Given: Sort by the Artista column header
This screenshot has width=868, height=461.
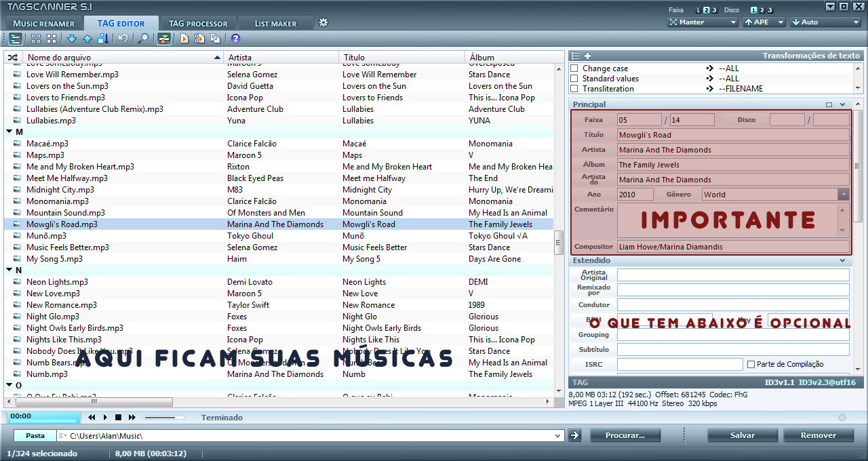Looking at the screenshot, I should tap(281, 58).
